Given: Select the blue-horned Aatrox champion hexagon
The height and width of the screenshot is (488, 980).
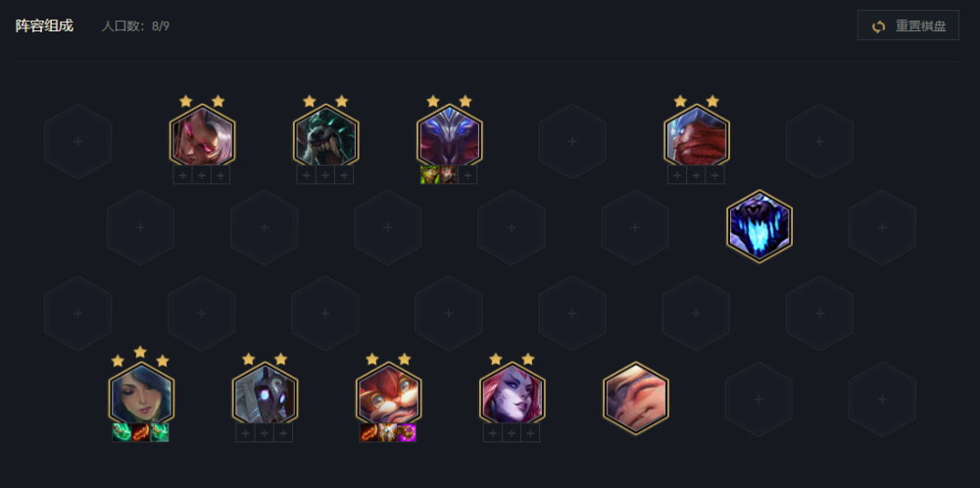Looking at the screenshot, I should coord(450,136).
